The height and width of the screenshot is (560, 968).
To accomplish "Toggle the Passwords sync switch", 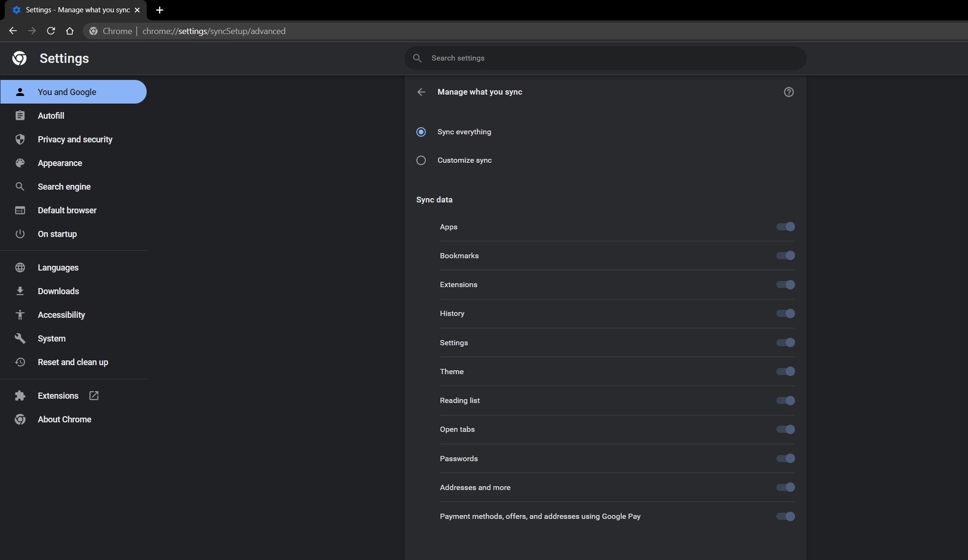I will [785, 459].
